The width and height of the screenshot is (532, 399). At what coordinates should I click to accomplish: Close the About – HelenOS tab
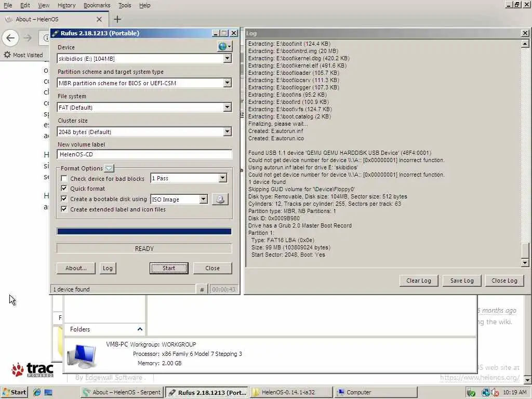99,19
